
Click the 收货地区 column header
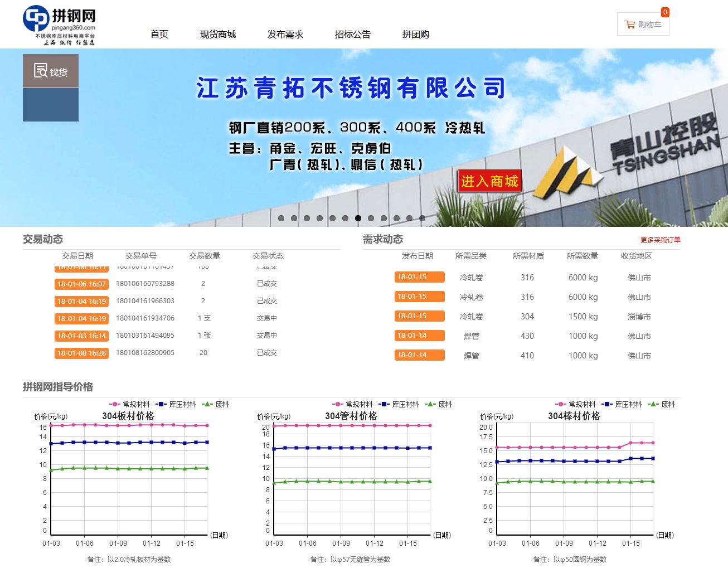click(x=637, y=256)
